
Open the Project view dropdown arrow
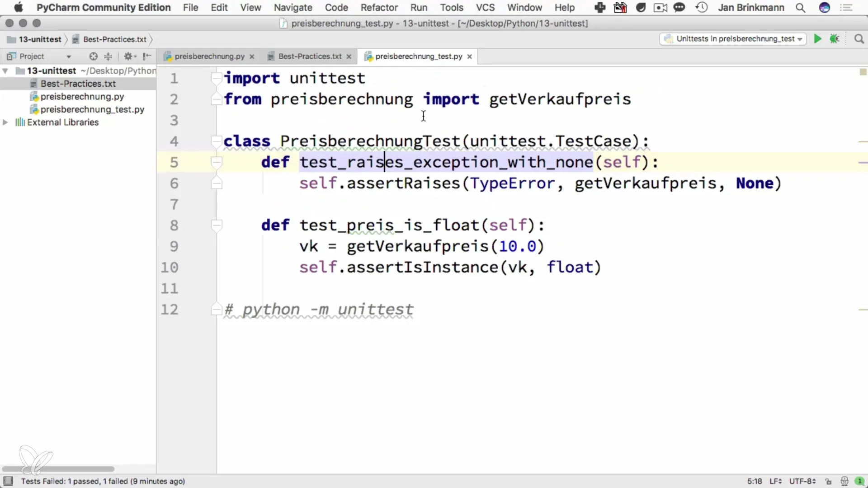tap(69, 57)
